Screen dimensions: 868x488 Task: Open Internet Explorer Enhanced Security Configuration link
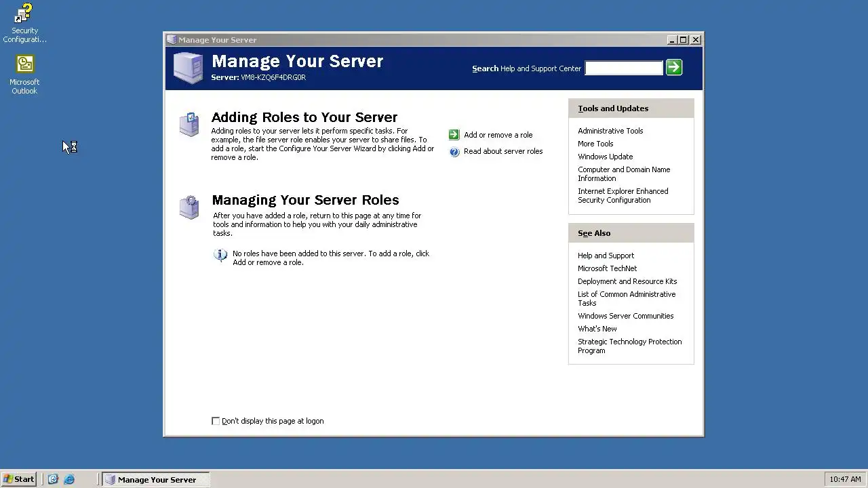(623, 196)
